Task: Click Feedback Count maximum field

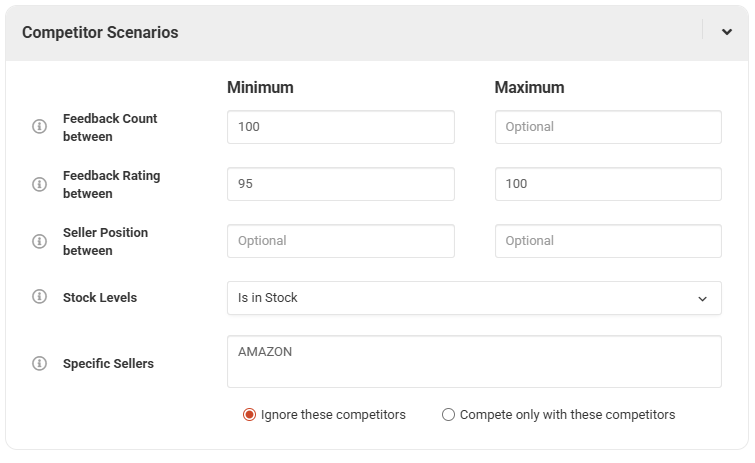Action: [607, 127]
